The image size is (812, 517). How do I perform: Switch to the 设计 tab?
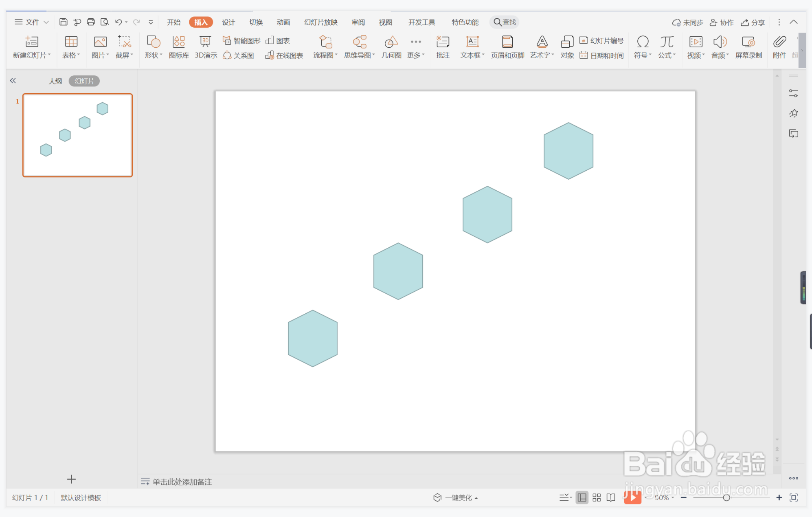tap(228, 22)
